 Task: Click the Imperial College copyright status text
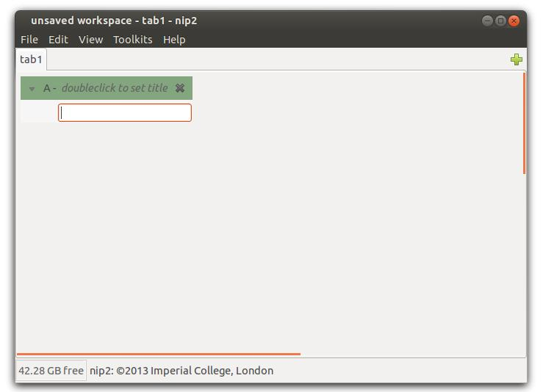[x=181, y=371]
